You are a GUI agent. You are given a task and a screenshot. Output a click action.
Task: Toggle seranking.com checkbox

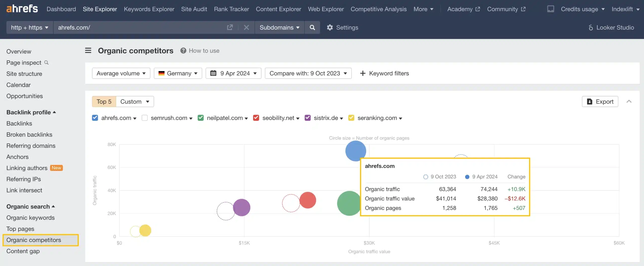pos(351,118)
